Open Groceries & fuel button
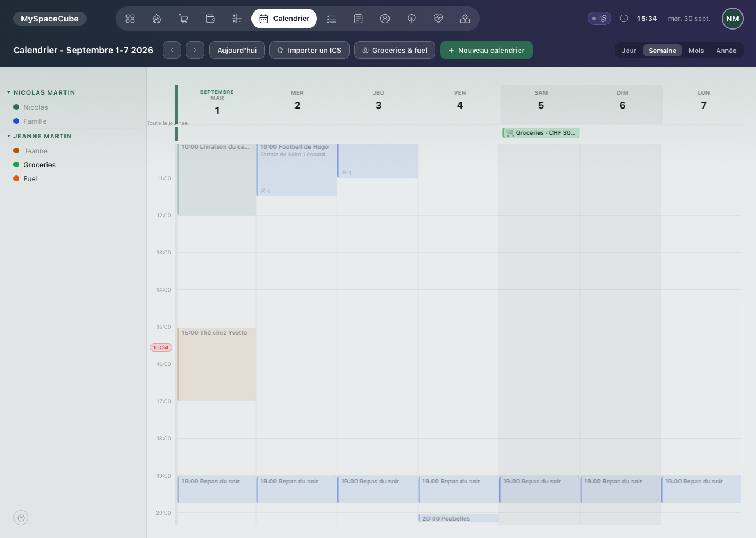 pos(395,50)
